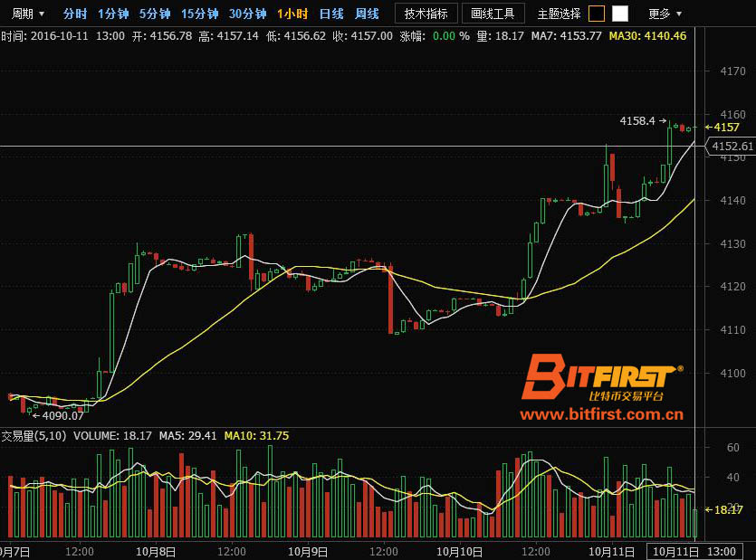Click the 10月11日 13:00 crosshair time label
756x560 pixels.
tap(694, 551)
